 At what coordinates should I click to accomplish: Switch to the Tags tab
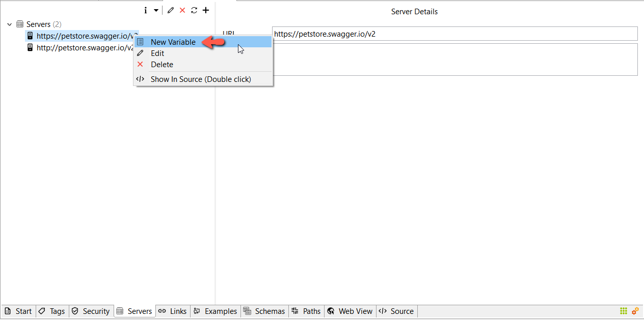pyautogui.click(x=52, y=311)
